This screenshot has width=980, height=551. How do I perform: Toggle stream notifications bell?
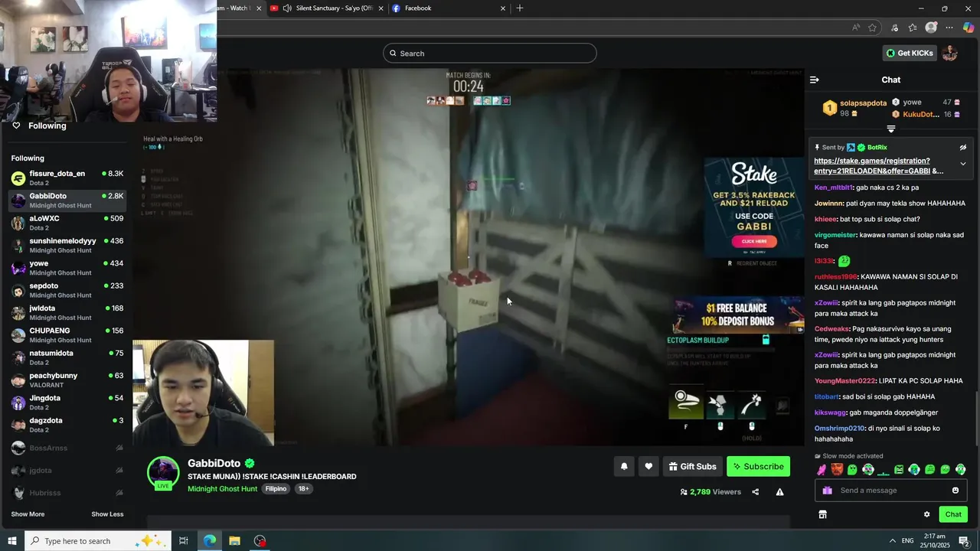[x=624, y=466]
